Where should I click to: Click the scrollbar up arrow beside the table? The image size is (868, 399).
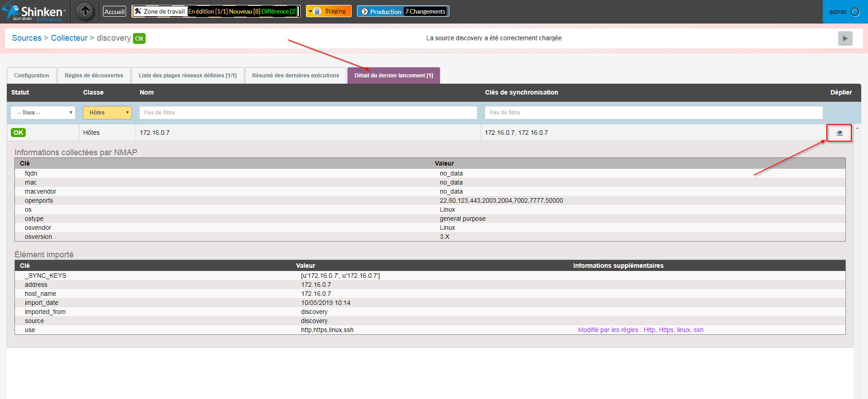point(857,128)
